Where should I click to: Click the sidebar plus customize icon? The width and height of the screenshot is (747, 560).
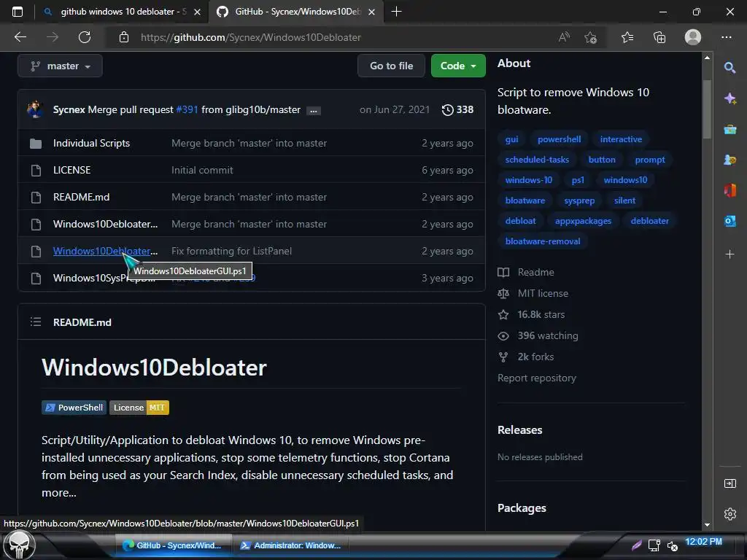[729, 254]
